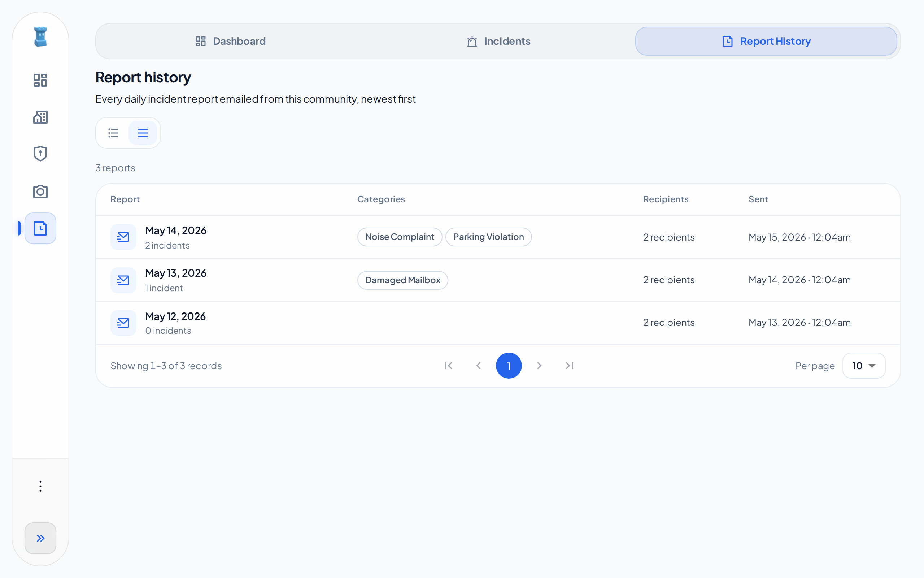Click the Recipients column header
This screenshot has height=578, width=924.
666,199
